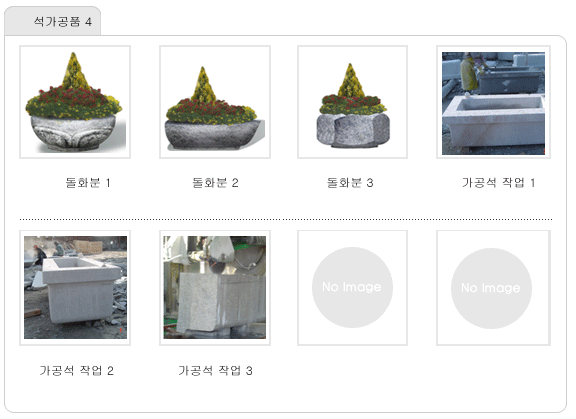Viewport: 576px width, 419px height.
Task: Open the 돌화분 1 flower pot thumbnail
Action: tap(75, 102)
